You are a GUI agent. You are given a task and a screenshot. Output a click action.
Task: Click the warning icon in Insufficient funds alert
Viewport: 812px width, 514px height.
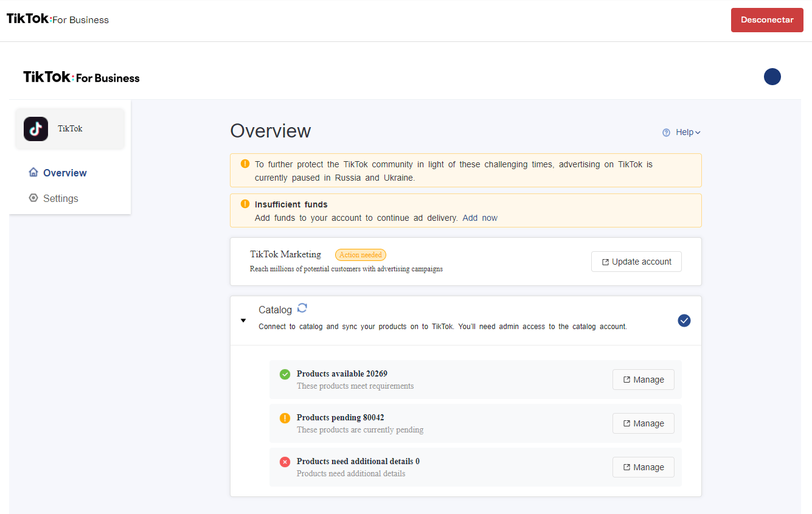245,204
